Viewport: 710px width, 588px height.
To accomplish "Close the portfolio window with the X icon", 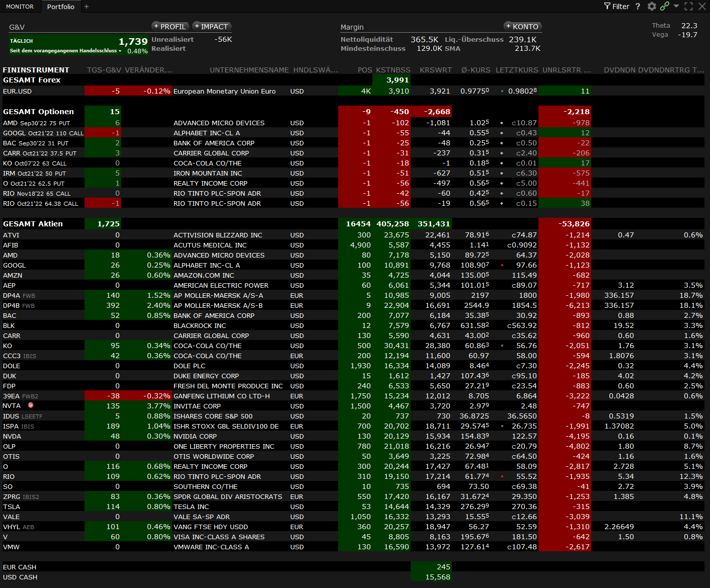I will 702,7.
